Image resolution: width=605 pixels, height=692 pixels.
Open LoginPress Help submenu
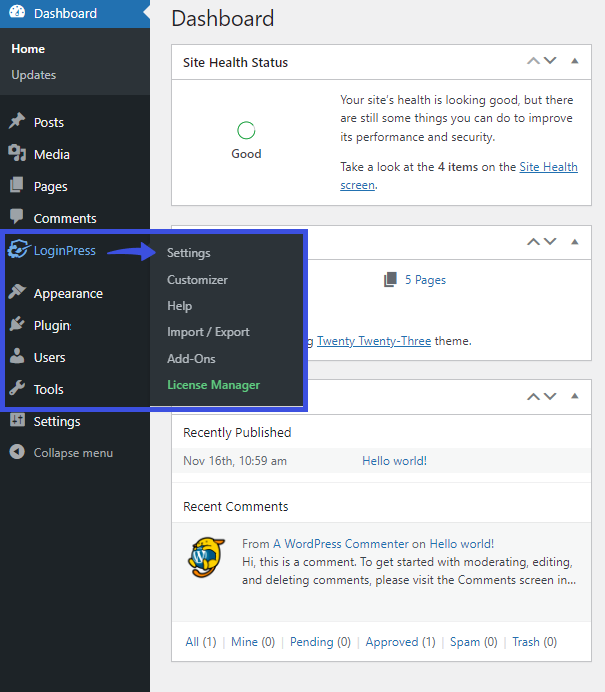[180, 306]
